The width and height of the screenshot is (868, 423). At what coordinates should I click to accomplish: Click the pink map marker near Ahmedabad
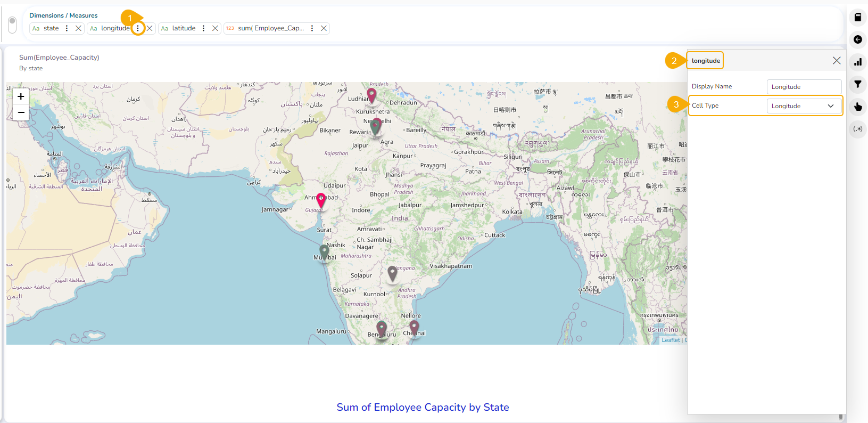click(321, 200)
